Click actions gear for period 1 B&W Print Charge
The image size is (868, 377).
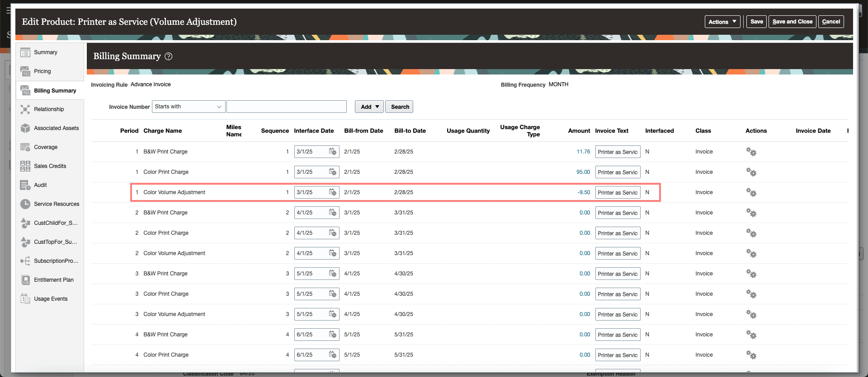pyautogui.click(x=751, y=152)
